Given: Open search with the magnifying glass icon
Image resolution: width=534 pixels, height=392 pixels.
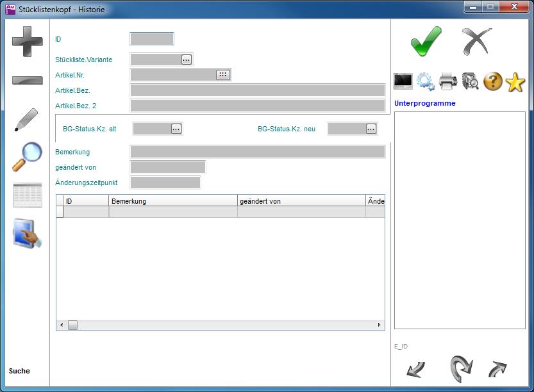Looking at the screenshot, I should (27, 156).
